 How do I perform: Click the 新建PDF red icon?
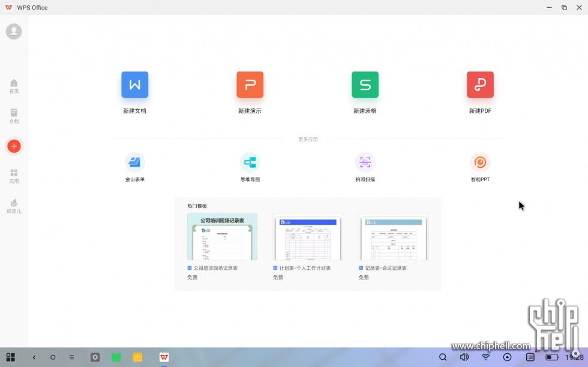click(x=480, y=85)
